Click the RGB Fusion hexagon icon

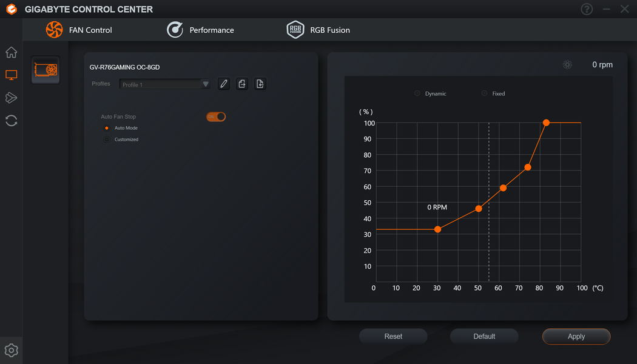(x=295, y=30)
